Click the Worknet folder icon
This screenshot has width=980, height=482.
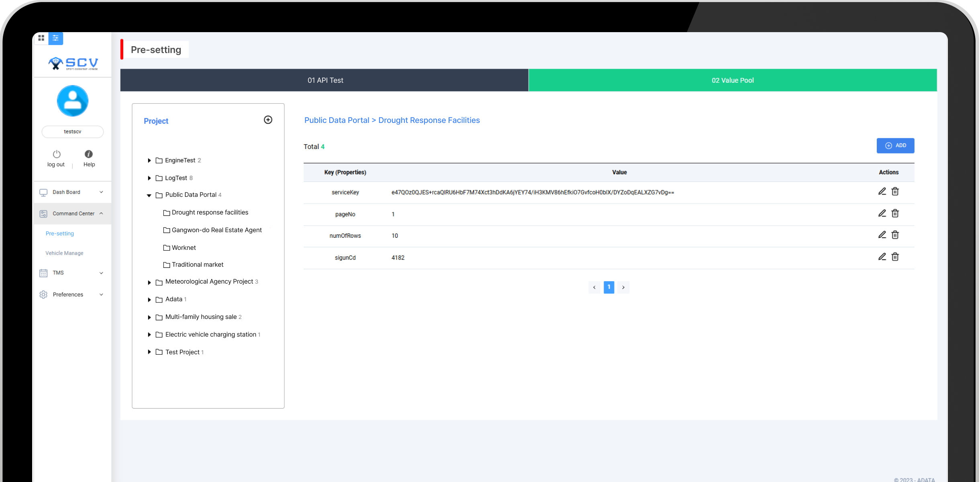(x=167, y=248)
